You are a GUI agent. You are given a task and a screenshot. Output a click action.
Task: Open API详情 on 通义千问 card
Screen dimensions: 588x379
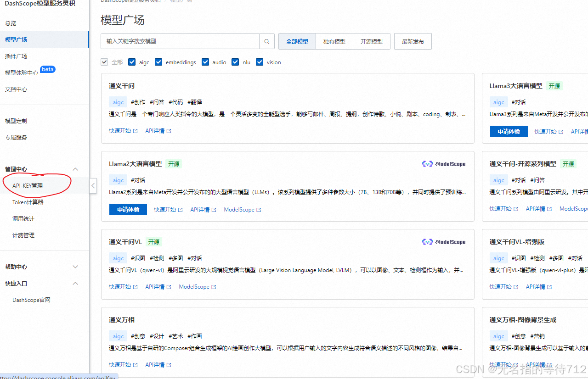158,131
